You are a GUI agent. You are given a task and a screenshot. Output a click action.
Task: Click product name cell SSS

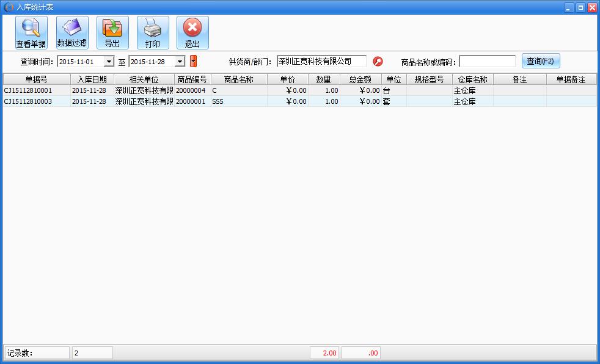click(239, 101)
